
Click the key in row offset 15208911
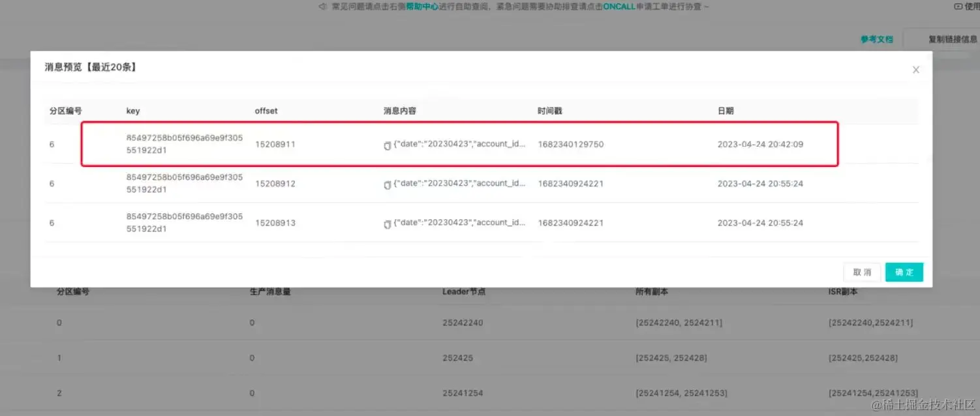pyautogui.click(x=185, y=144)
